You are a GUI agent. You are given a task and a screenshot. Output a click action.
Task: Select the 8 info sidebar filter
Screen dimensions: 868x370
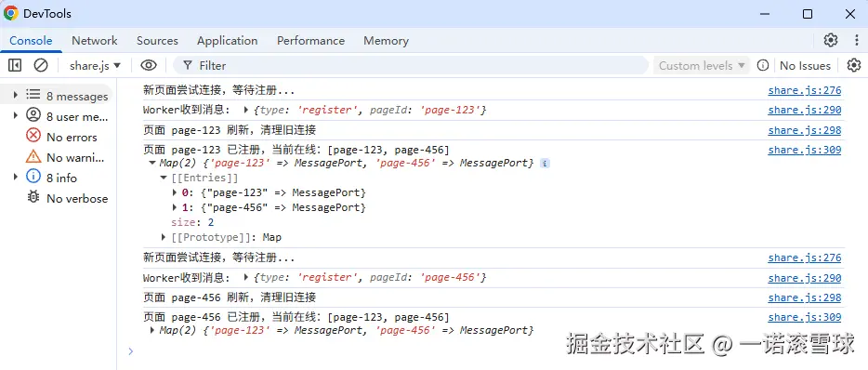tap(51, 178)
